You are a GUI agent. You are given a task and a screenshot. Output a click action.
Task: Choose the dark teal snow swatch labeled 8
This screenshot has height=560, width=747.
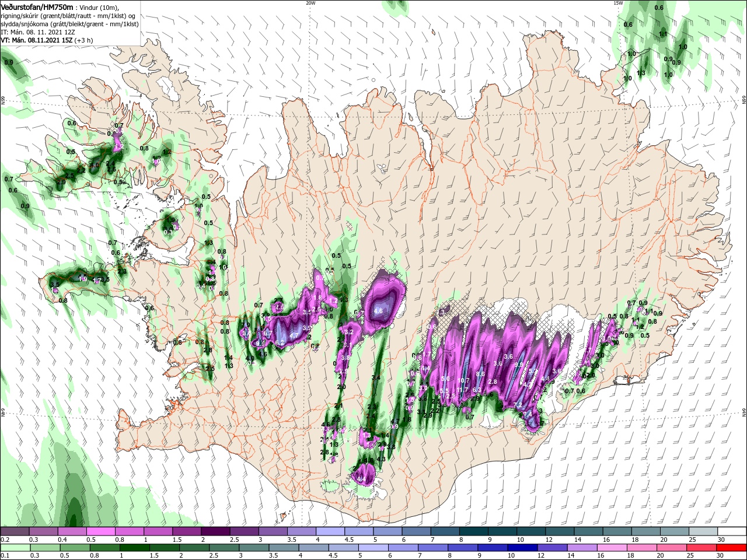473,531
